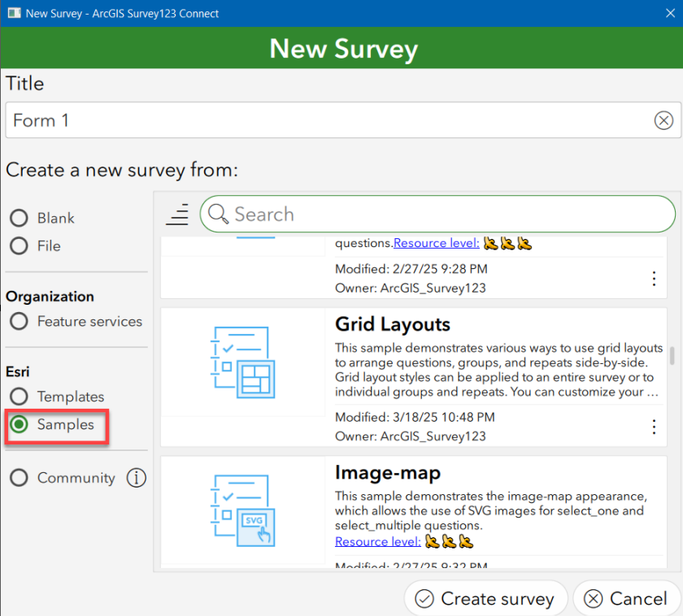Choose the Templates radio button
Viewport: 683px width, 616px height.
coord(20,397)
